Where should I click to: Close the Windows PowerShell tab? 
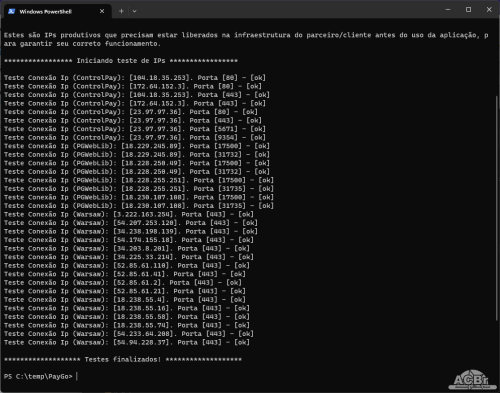(102, 11)
